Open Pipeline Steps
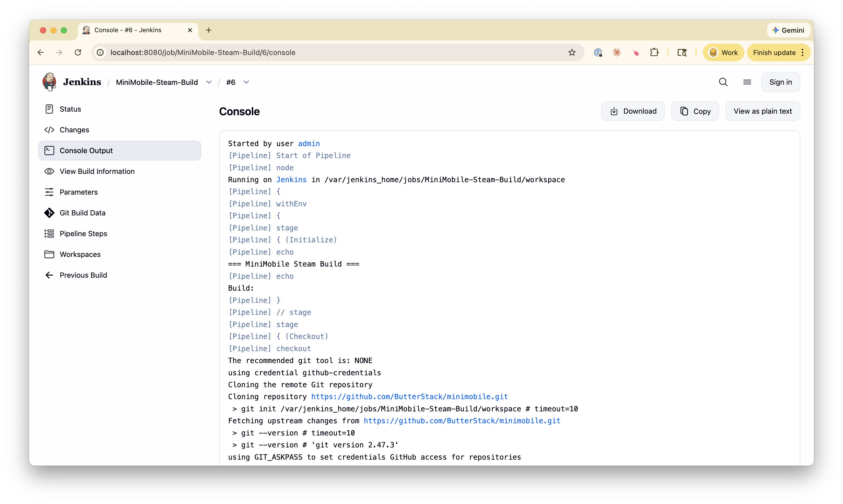843x504 pixels. click(83, 233)
